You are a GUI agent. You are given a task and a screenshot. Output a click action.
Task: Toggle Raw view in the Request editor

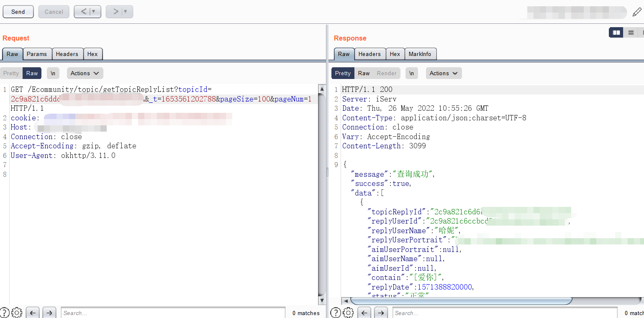[x=32, y=73]
